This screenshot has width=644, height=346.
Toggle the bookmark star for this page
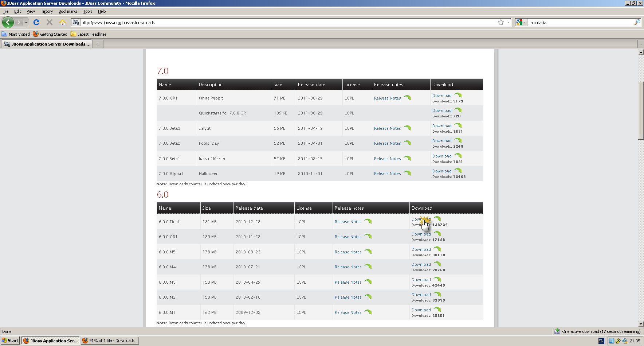point(501,22)
